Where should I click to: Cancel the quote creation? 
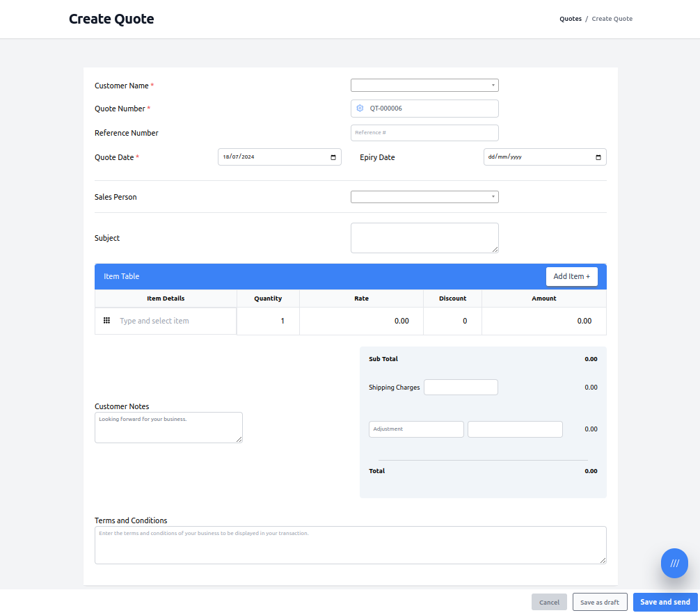[549, 603]
